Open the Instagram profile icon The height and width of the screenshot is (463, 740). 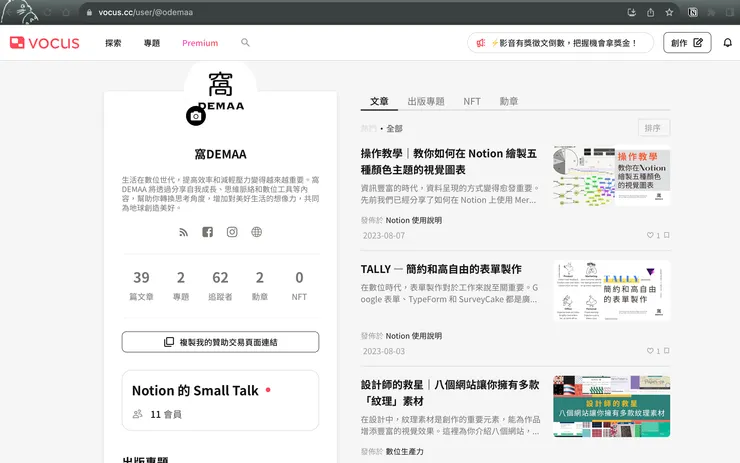pos(232,232)
